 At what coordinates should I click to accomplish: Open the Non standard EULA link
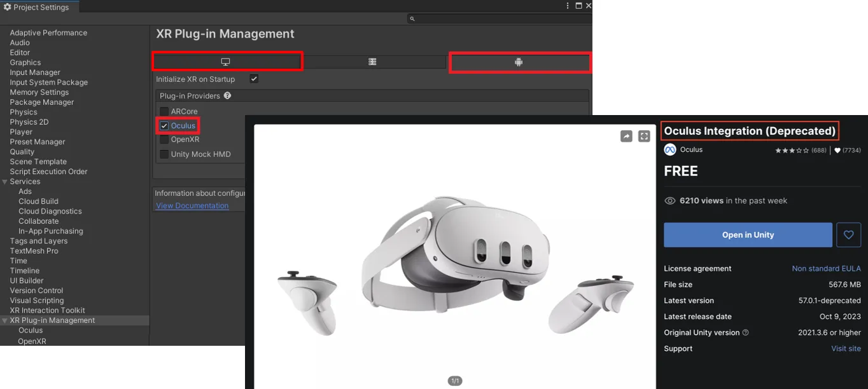[826, 268]
